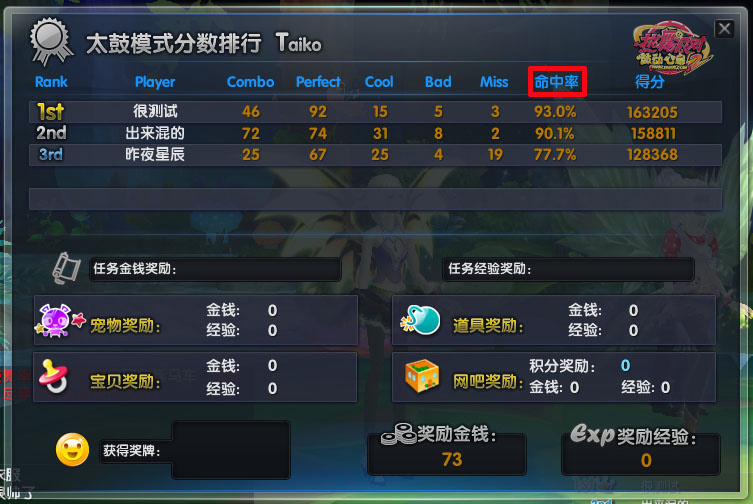Select the 3rd place row 昨夜星辰

pyautogui.click(x=375, y=155)
